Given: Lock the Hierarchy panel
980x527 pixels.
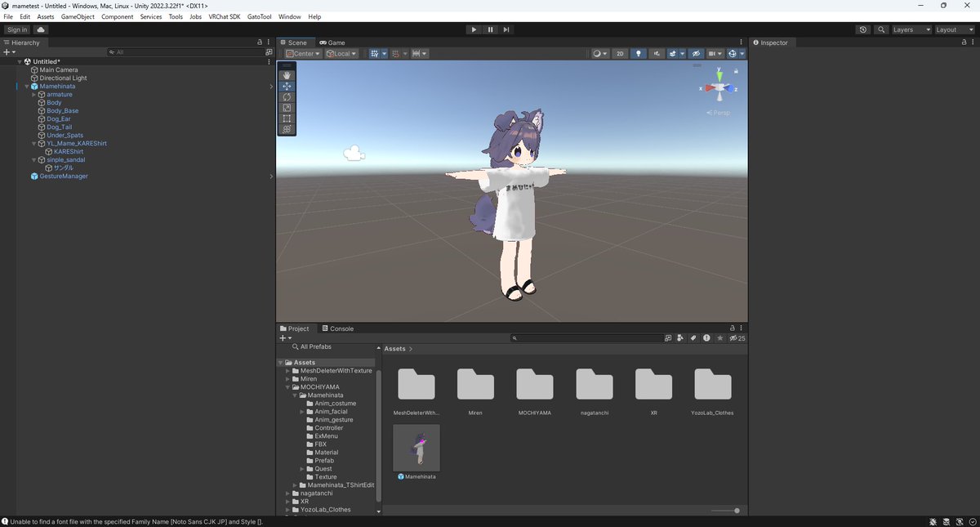Looking at the screenshot, I should tap(260, 42).
